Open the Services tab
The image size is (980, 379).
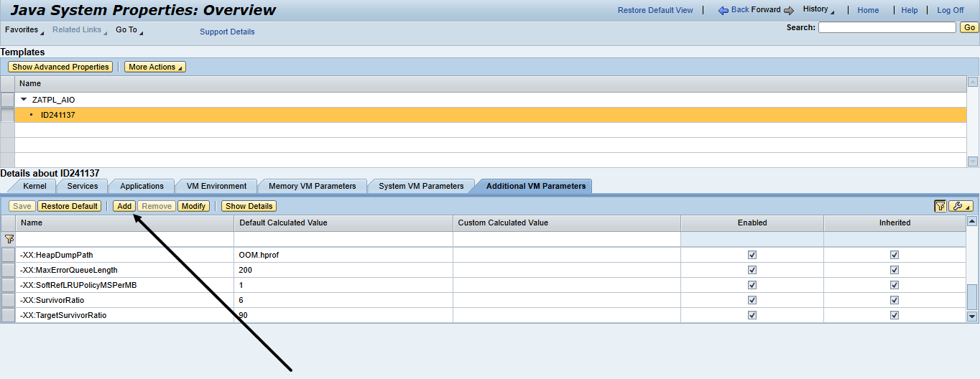[x=82, y=186]
